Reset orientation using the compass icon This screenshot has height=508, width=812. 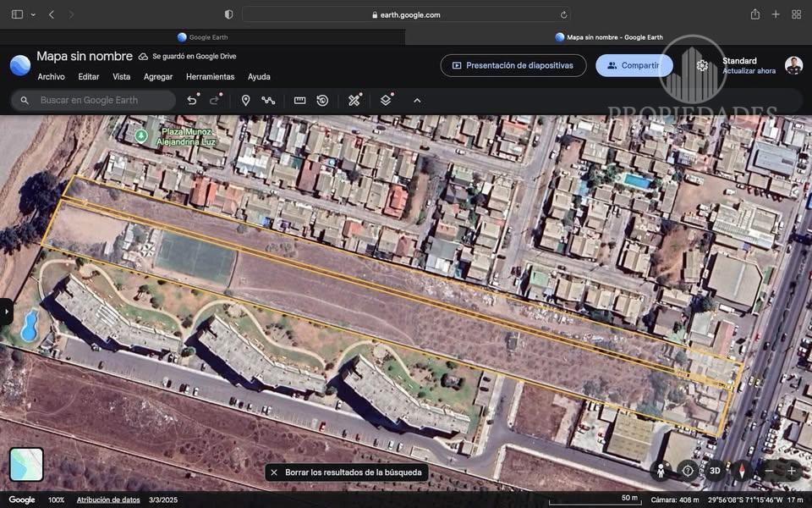pos(743,471)
